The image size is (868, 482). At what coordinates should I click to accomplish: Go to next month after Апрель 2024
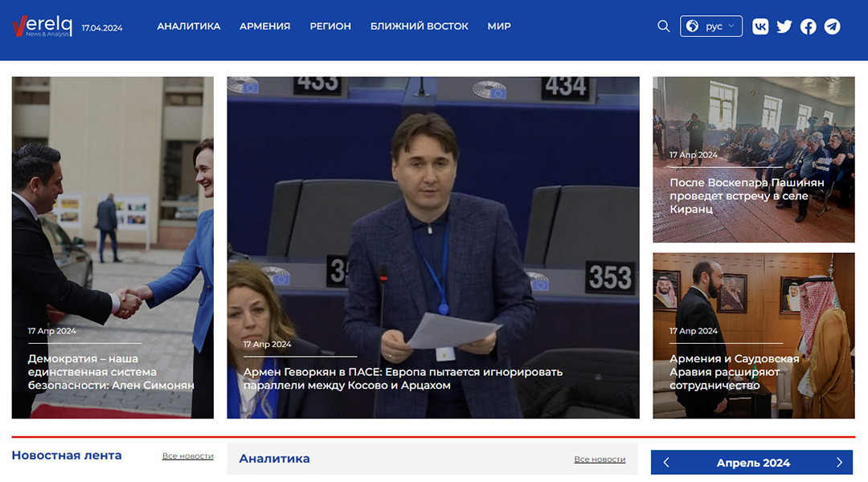839,463
